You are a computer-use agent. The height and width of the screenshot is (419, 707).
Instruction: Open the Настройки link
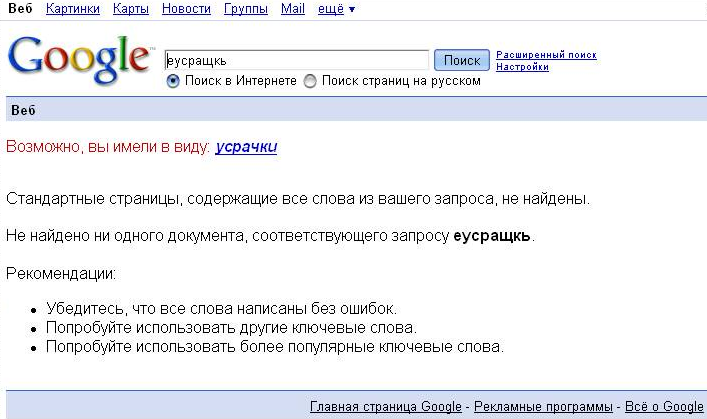pyautogui.click(x=522, y=67)
